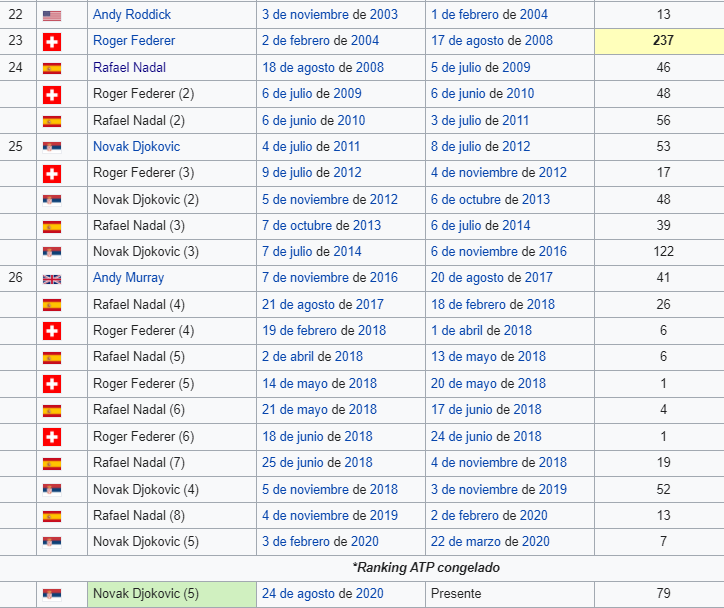
Task: Open the Andy Murray player link
Action: 128,277
